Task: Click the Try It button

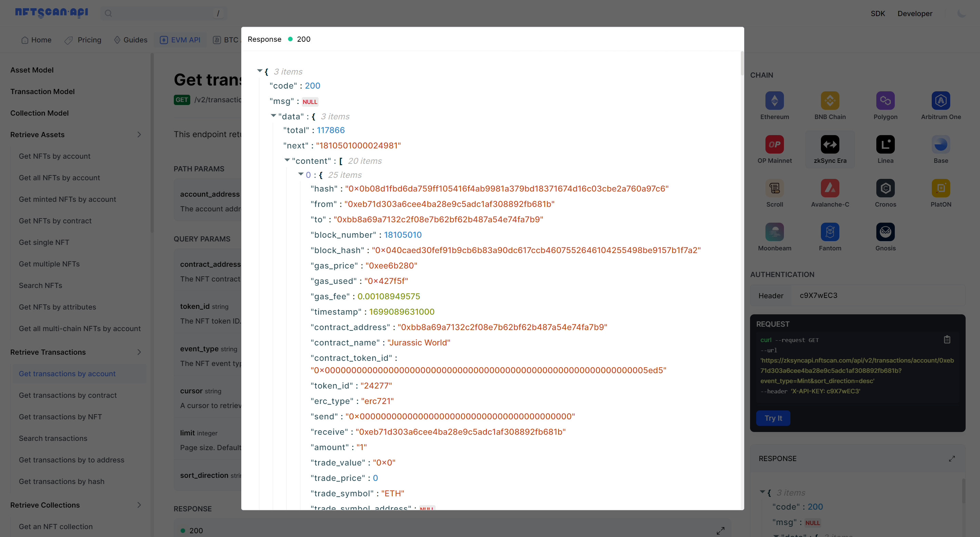Action: tap(773, 418)
